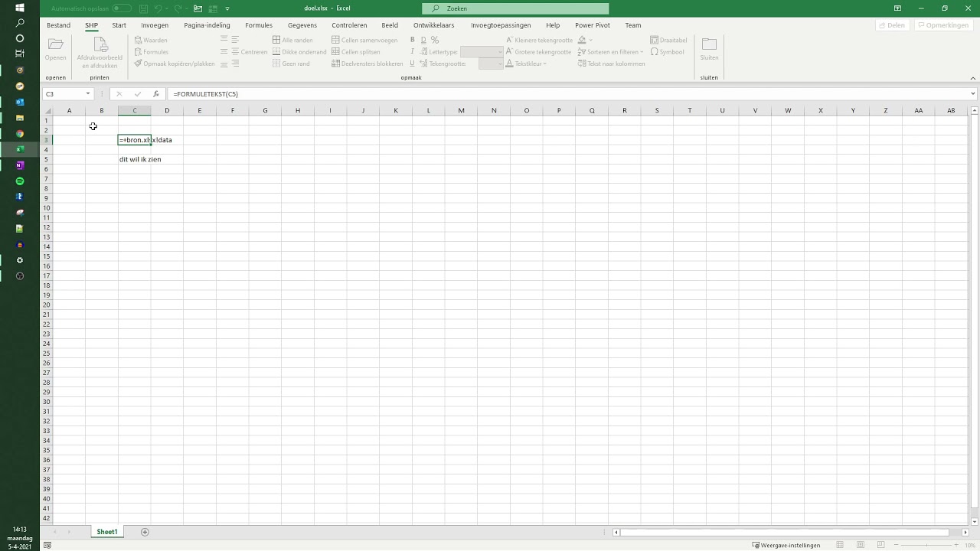Click the redo arrow
Screen dimensions: 980x551
[178, 8]
